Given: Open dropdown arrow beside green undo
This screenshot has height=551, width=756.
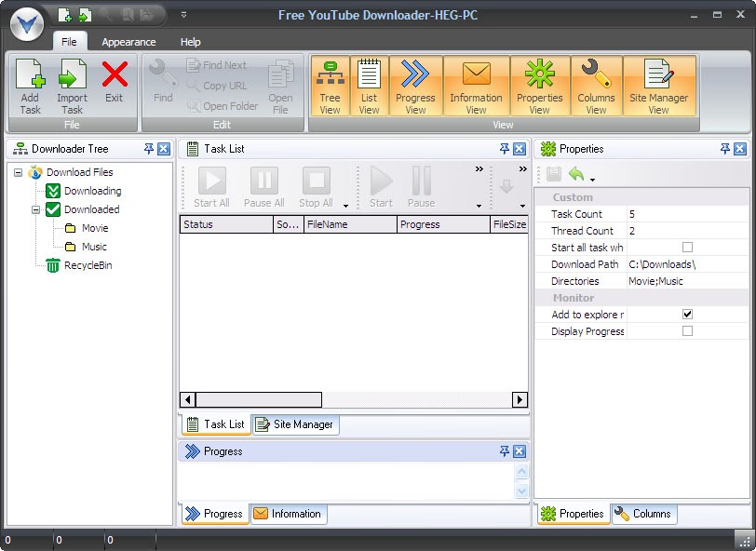Looking at the screenshot, I should tap(592, 180).
